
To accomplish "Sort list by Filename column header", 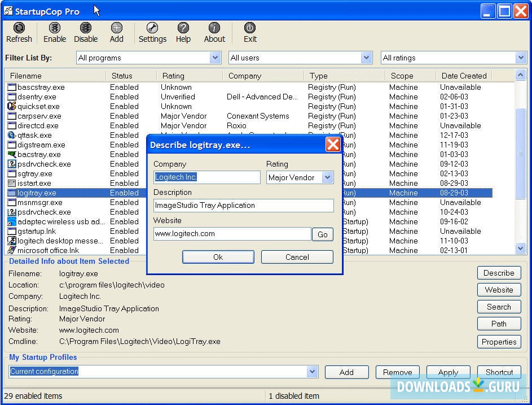I will point(26,76).
